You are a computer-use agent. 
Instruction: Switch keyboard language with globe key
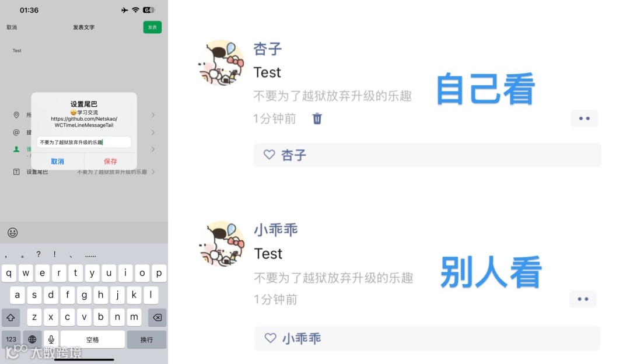[x=32, y=339]
